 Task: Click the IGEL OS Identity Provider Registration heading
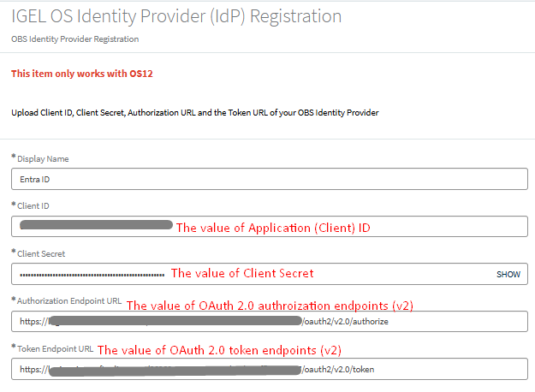coord(176,16)
